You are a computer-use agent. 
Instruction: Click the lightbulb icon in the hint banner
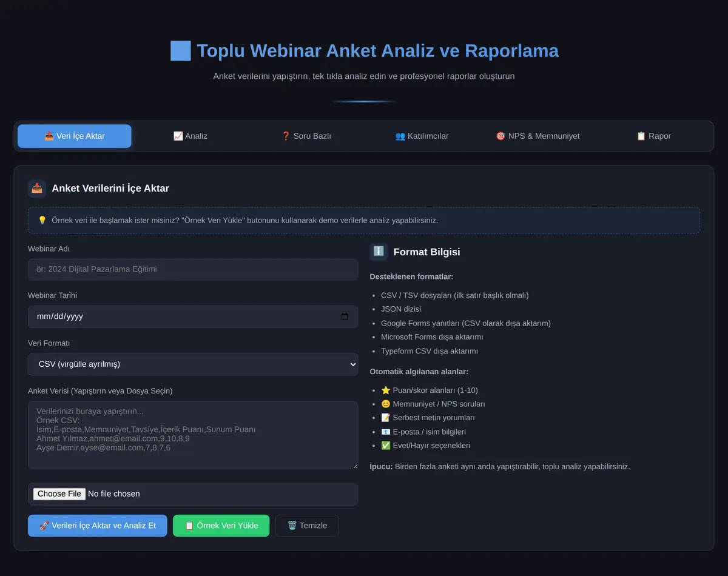(x=42, y=220)
